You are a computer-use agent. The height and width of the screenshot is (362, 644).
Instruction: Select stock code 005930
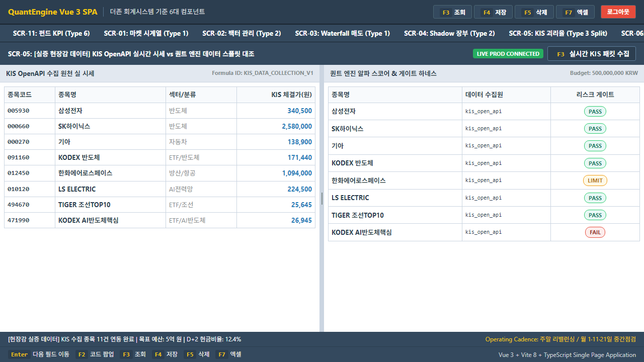click(18, 111)
